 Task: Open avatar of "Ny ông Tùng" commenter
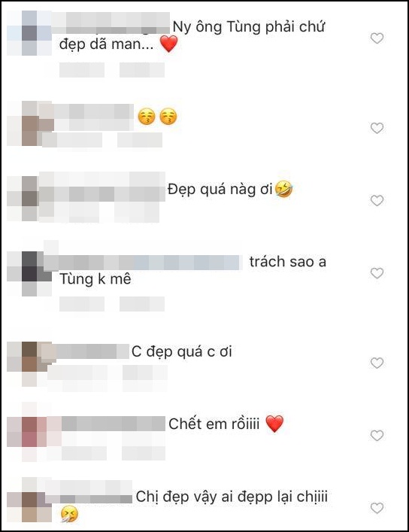(29, 33)
